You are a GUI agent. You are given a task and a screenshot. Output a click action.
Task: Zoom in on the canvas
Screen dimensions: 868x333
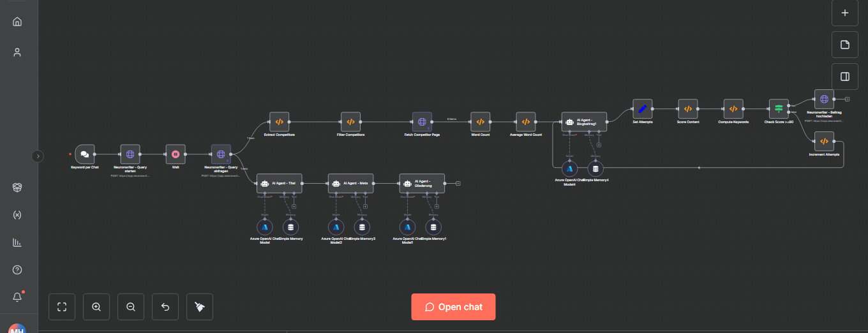(x=96, y=307)
